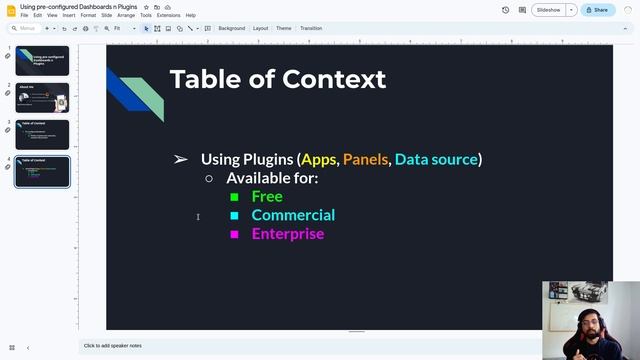640x360 pixels.
Task: Open the Slide menu
Action: click(107, 15)
